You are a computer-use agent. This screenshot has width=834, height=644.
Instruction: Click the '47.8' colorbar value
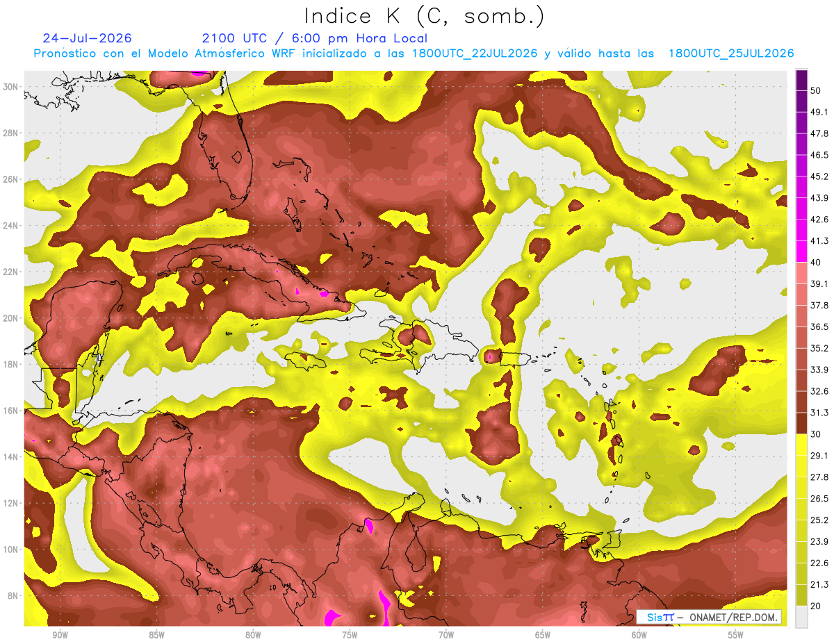point(820,133)
